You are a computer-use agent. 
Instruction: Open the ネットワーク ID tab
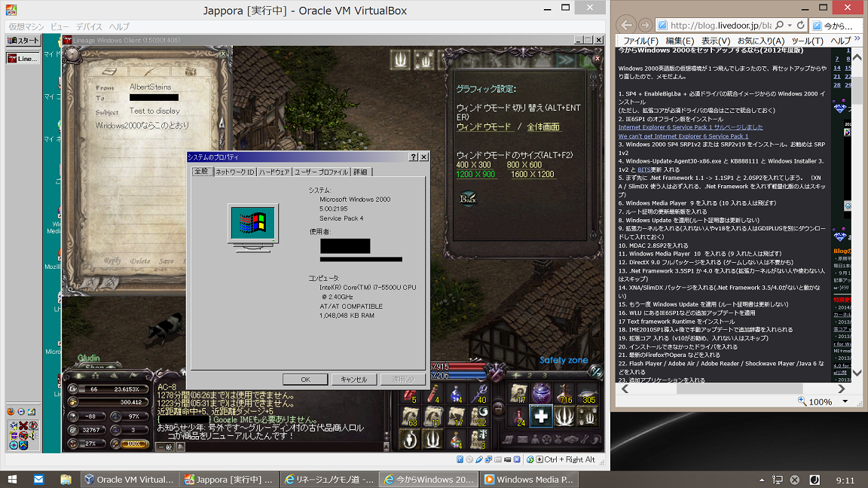tap(235, 172)
